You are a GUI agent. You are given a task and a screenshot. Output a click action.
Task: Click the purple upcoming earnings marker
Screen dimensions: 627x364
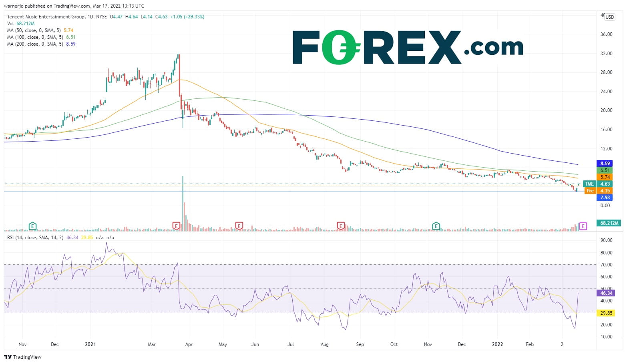583,226
